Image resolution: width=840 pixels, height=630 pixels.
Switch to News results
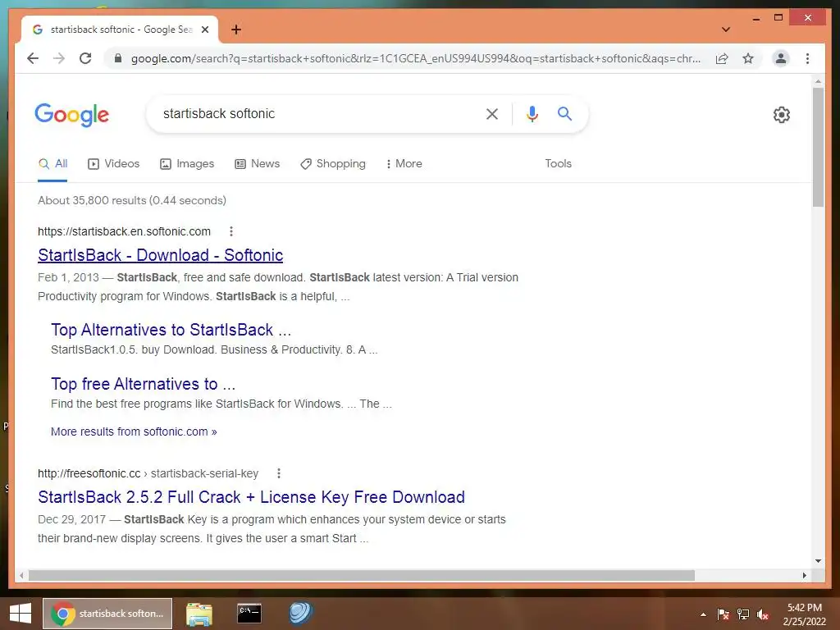(x=257, y=163)
